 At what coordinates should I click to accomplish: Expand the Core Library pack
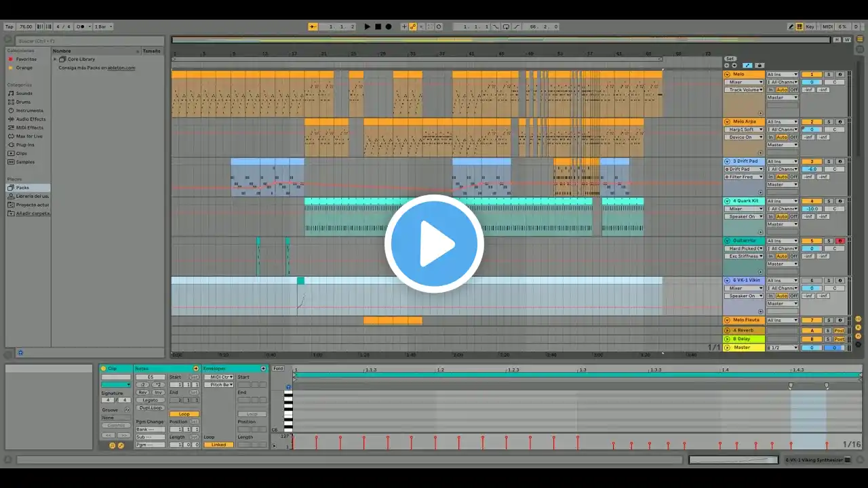click(x=56, y=59)
